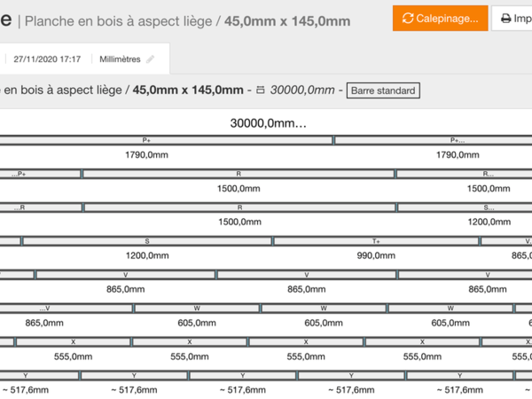Select the S... piece on the right edge
Viewport: 532px width, 399px height.
point(489,207)
